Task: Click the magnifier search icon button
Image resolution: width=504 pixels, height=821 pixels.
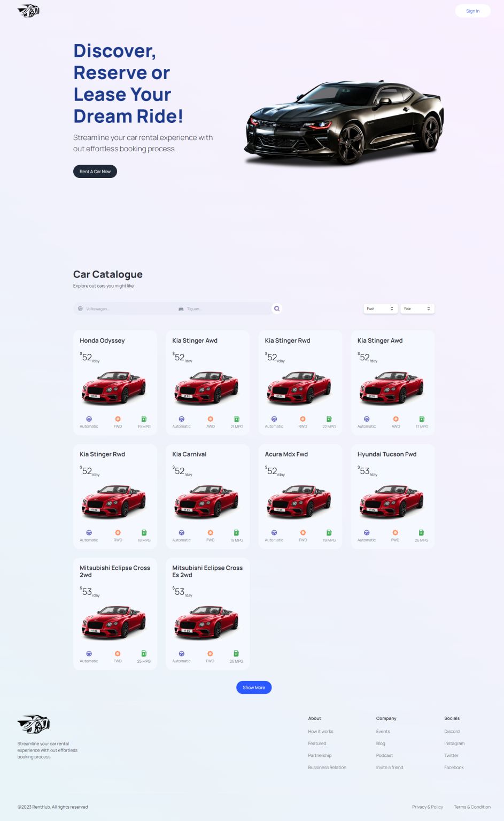Action: [277, 308]
